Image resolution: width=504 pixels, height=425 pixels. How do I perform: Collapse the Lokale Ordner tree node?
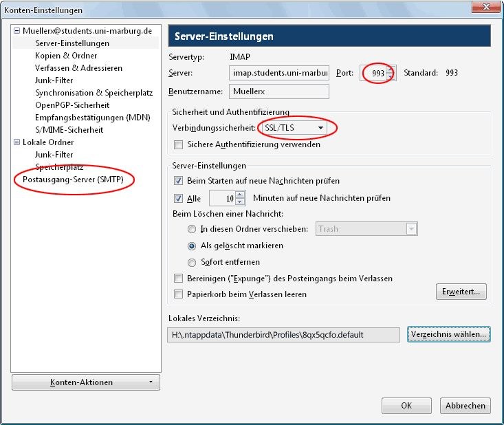click(17, 142)
